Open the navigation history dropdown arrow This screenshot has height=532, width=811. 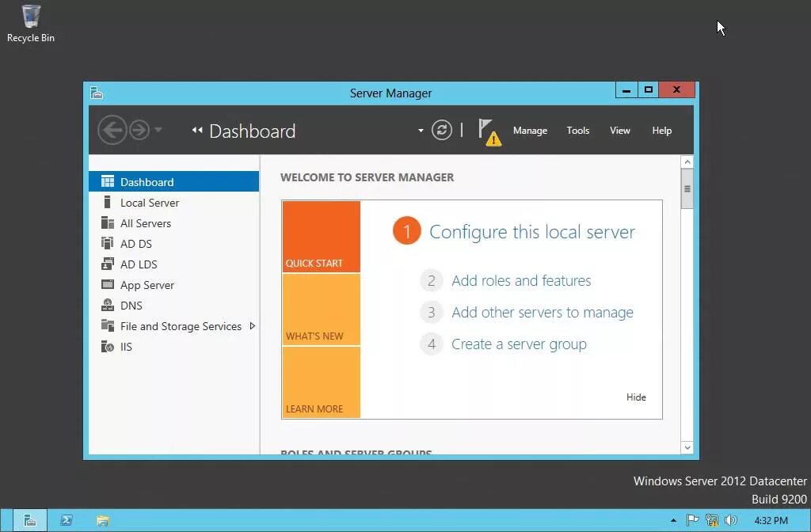pos(158,129)
